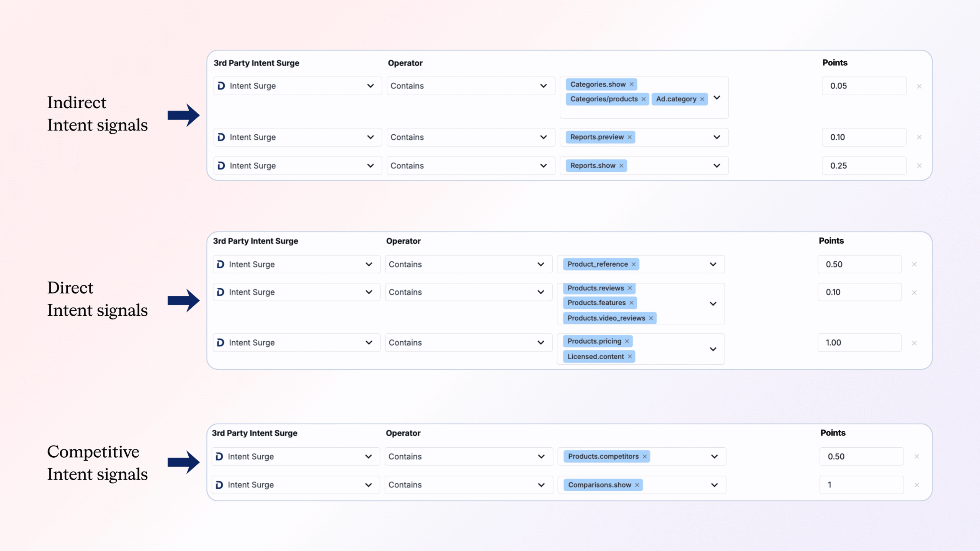This screenshot has width=980, height=551.
Task: Remove the Licensed.content tag
Action: pos(630,357)
